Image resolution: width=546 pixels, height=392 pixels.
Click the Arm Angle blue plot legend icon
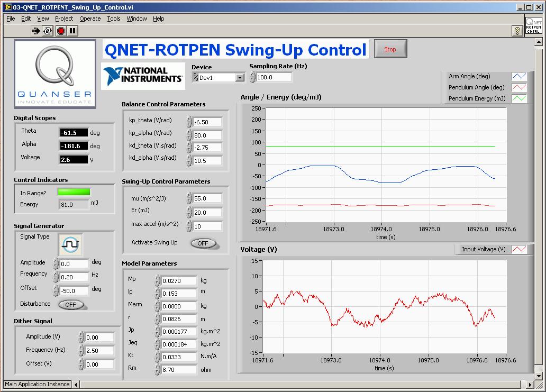coord(519,76)
